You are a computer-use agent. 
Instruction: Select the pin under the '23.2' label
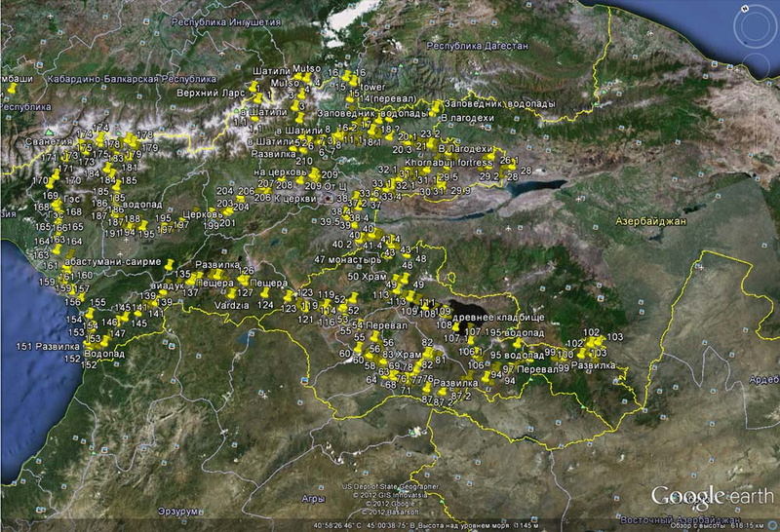(x=432, y=143)
